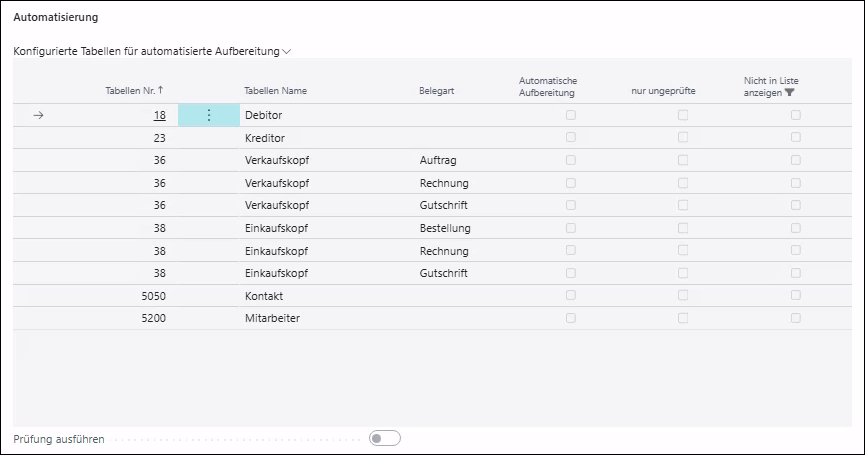The image size is (865, 455).
Task: Check nur ungeprüfte for Kreditor row
Action: point(683,138)
